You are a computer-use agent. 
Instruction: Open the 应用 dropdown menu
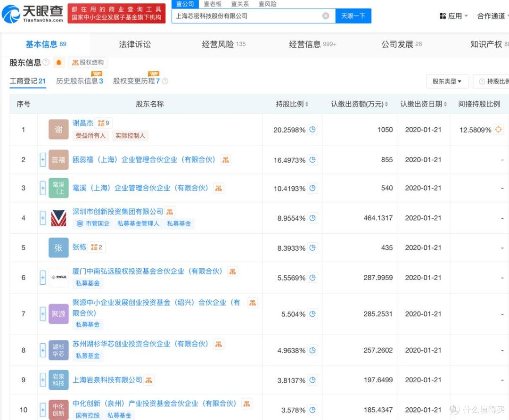point(453,16)
